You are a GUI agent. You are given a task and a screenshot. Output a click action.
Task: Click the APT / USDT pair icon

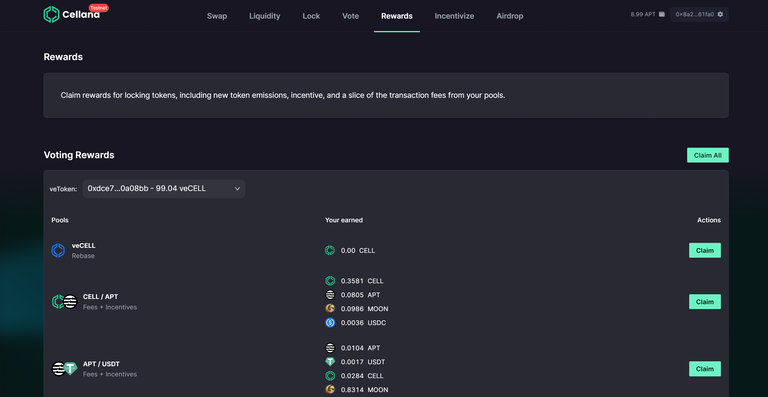pos(65,369)
